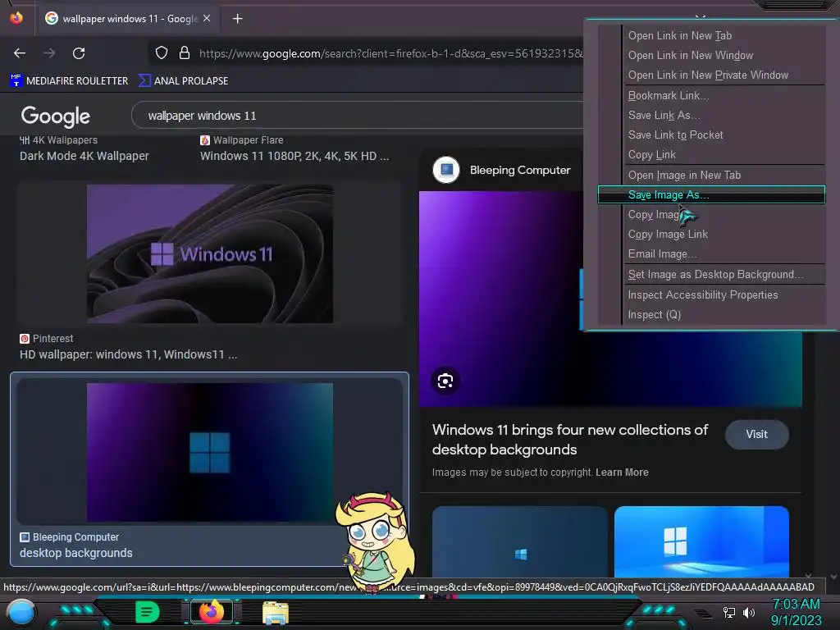The image size is (840, 630).
Task: Open a new tab with the plus button
Action: click(x=237, y=19)
